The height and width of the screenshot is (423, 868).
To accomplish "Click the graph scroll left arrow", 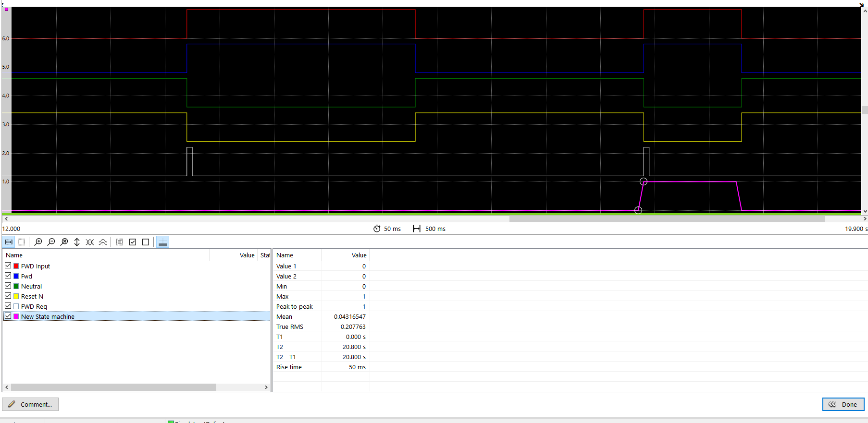I will pyautogui.click(x=6, y=218).
